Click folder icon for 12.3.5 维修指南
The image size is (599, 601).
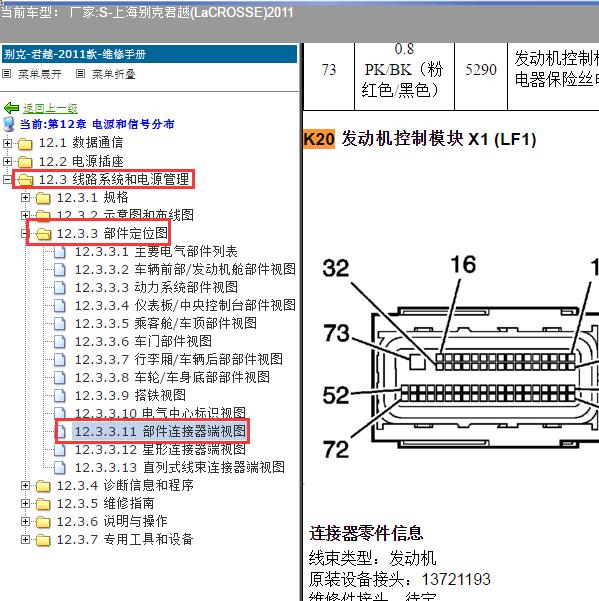coord(43,504)
